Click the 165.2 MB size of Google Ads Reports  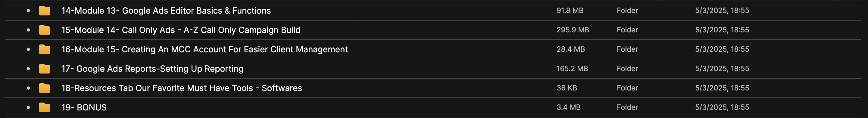pos(572,69)
